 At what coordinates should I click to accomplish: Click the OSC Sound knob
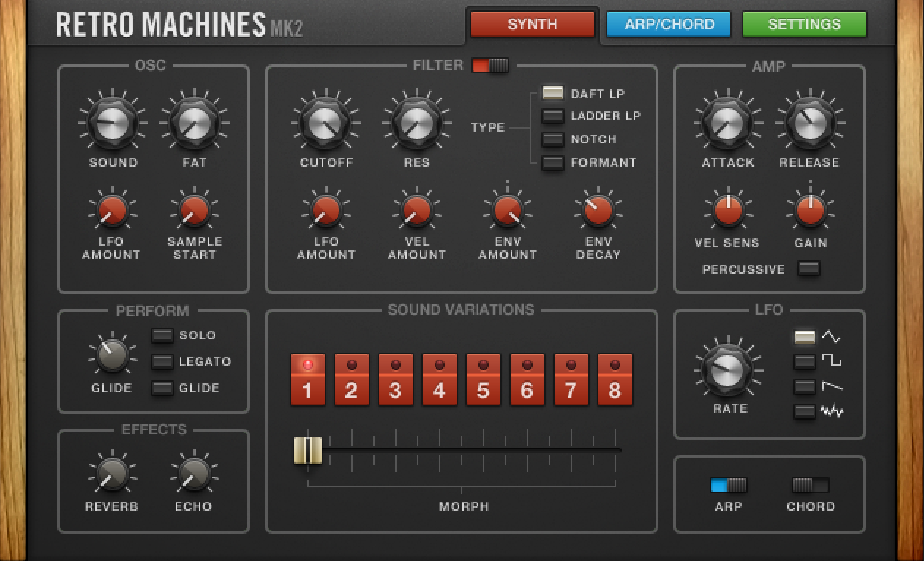click(113, 123)
